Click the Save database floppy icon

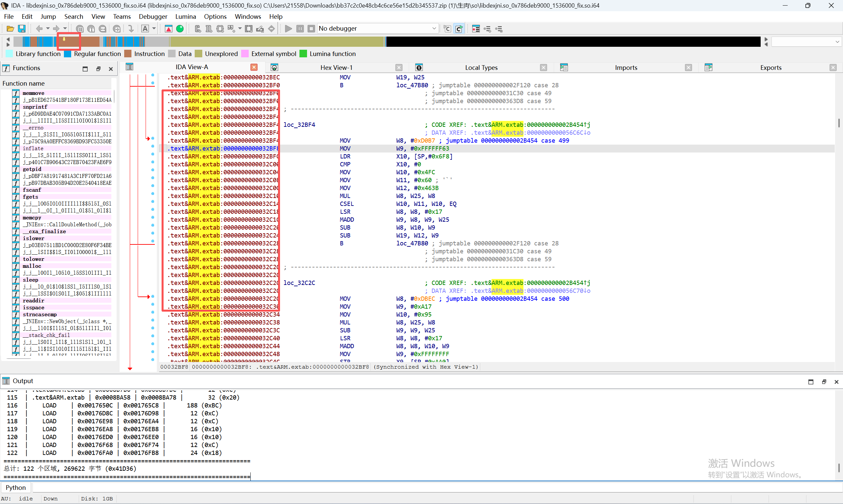click(x=22, y=29)
